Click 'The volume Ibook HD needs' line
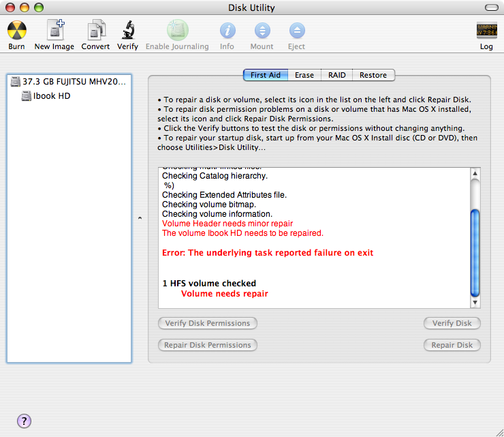Screen dimensions: 504x437 pos(242,233)
